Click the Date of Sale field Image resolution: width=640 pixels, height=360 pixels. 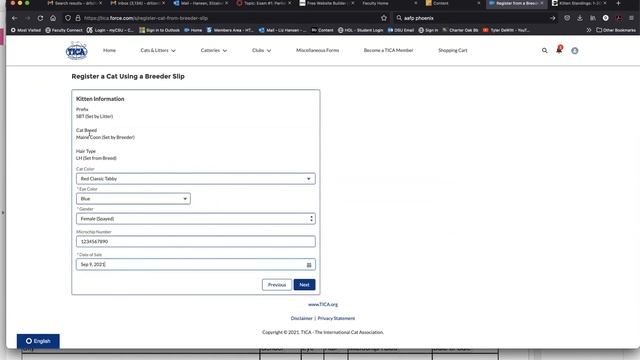click(196, 264)
